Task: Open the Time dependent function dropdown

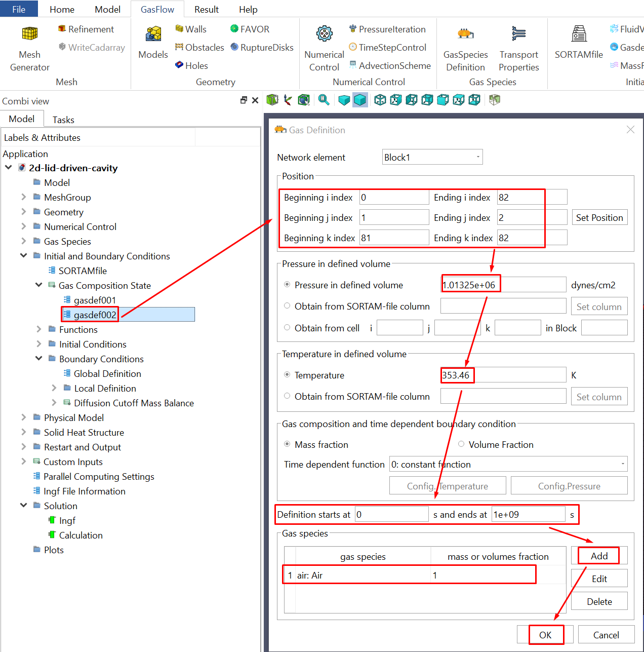Action: (x=508, y=464)
